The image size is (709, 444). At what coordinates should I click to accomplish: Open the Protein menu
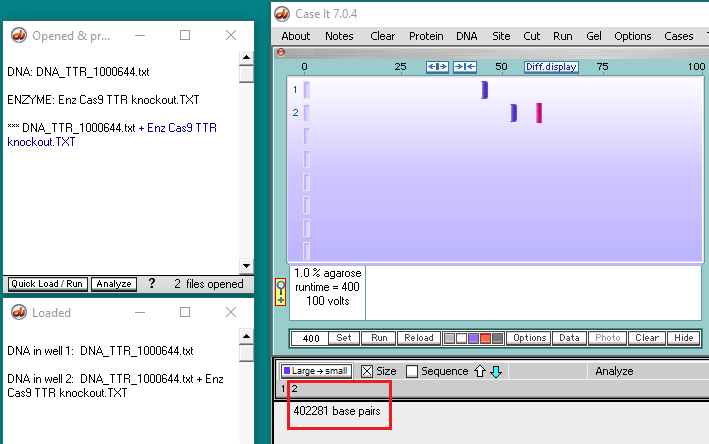pyautogui.click(x=426, y=36)
